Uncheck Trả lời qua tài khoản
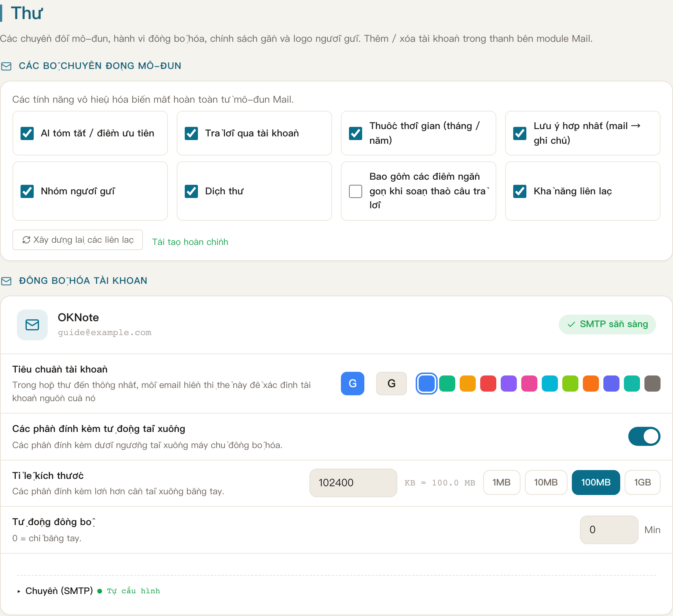 [191, 133]
